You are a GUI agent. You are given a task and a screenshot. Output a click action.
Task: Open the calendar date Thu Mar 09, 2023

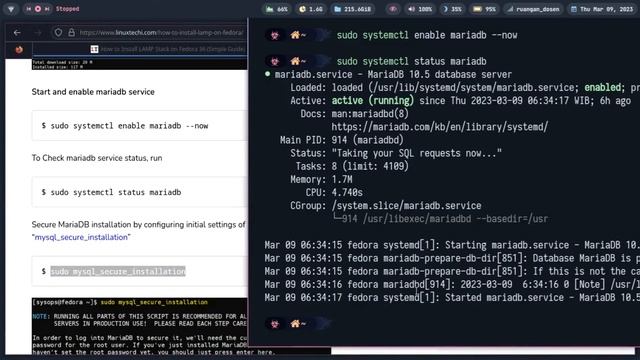pyautogui.click(x=602, y=9)
